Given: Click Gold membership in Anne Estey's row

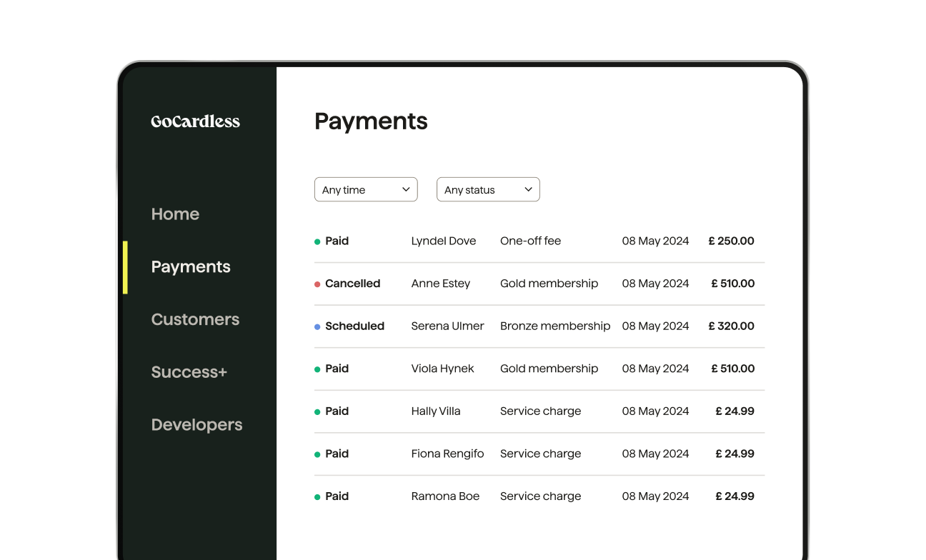Looking at the screenshot, I should 549,284.
